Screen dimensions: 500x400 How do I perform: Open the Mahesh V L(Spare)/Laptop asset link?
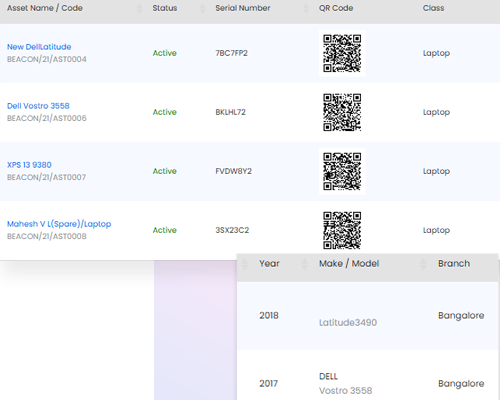tap(59, 224)
